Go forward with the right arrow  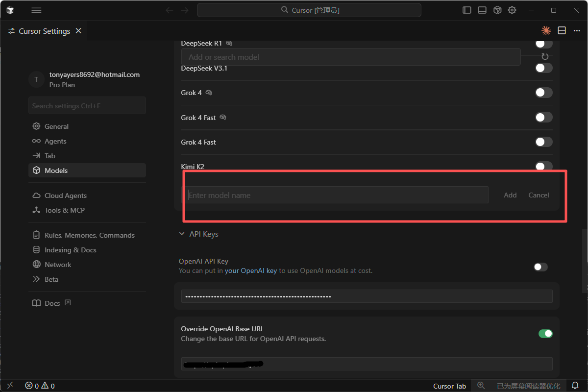tap(185, 10)
